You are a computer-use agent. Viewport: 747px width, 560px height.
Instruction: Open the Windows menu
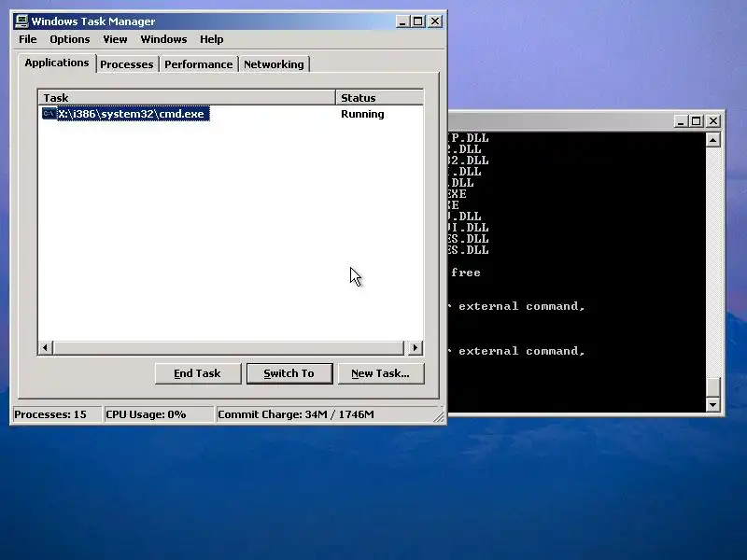pos(163,39)
